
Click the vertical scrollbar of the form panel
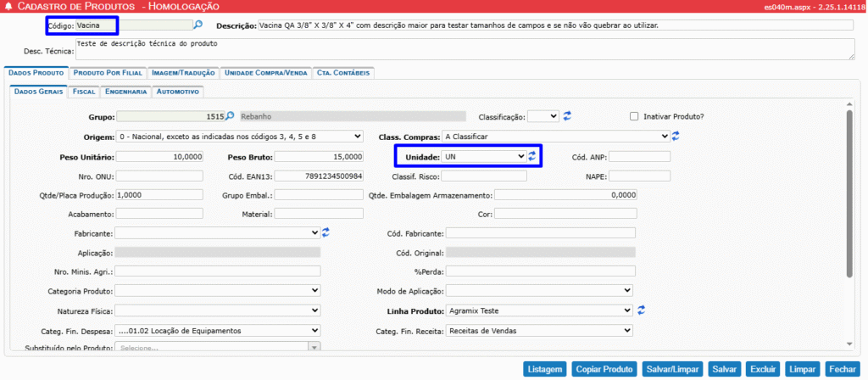tap(850, 195)
